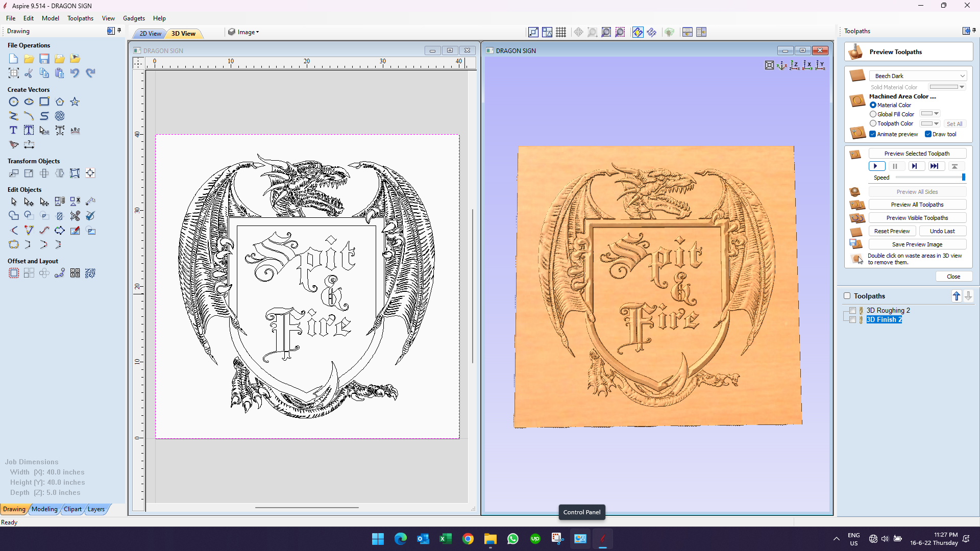The height and width of the screenshot is (551, 980).
Task: Enable the Animate preview checkbox
Action: tap(873, 134)
